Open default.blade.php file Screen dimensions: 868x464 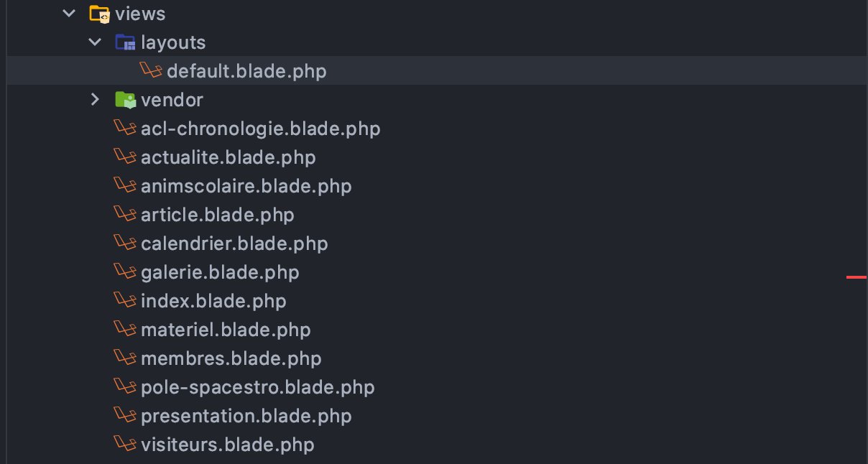(246, 71)
